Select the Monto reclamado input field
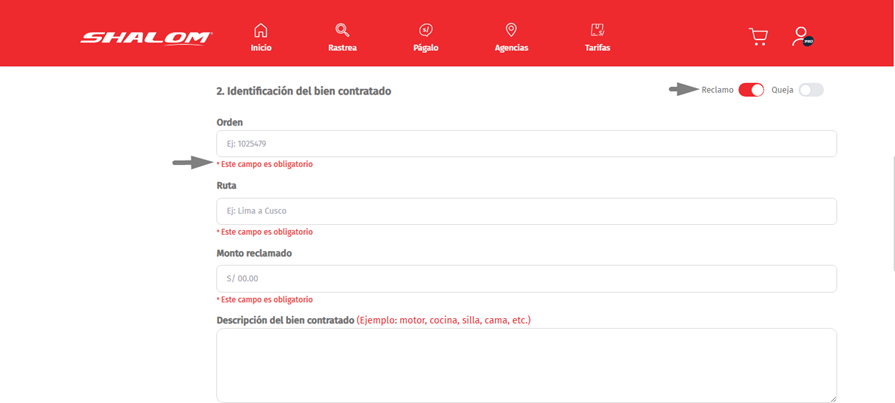 pos(526,279)
